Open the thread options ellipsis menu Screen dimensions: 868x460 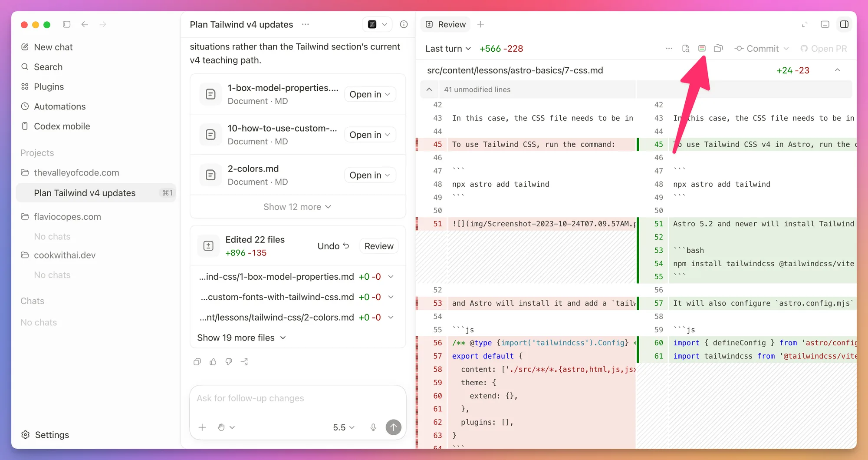[306, 24]
